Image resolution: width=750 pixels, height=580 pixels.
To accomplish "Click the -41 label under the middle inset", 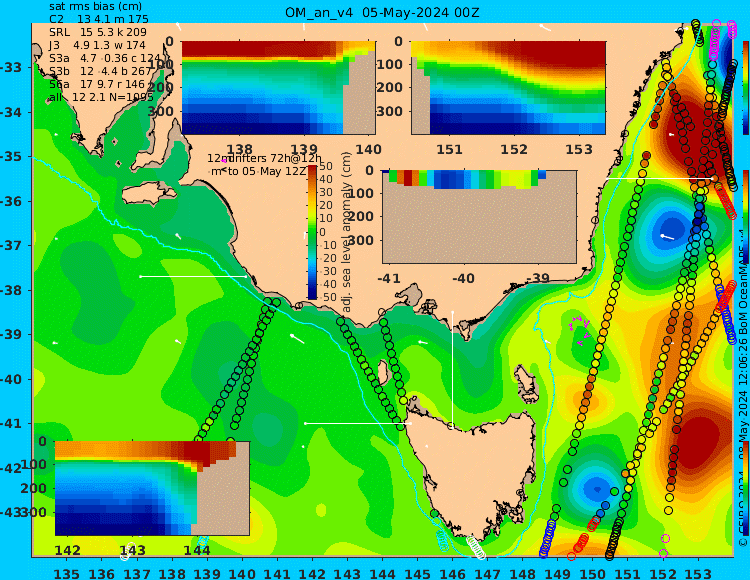I will (389, 278).
